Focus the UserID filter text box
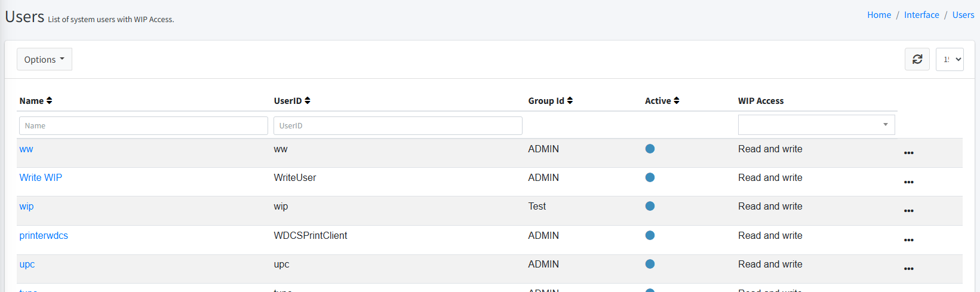The height and width of the screenshot is (292, 980). click(398, 125)
